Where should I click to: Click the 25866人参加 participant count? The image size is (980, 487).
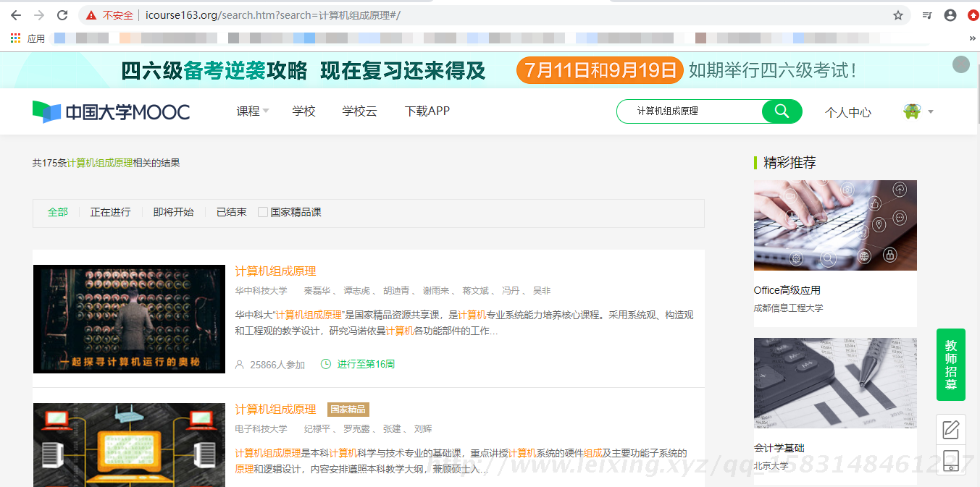pos(277,365)
